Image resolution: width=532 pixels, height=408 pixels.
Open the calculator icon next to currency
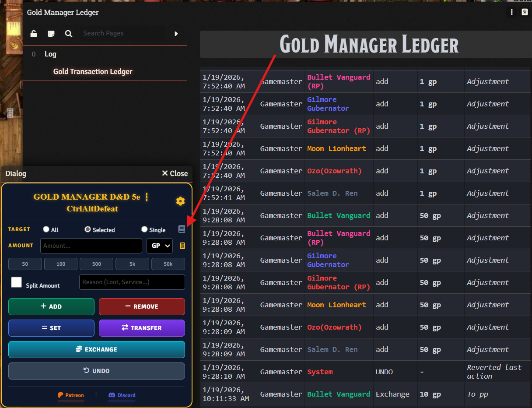click(182, 246)
